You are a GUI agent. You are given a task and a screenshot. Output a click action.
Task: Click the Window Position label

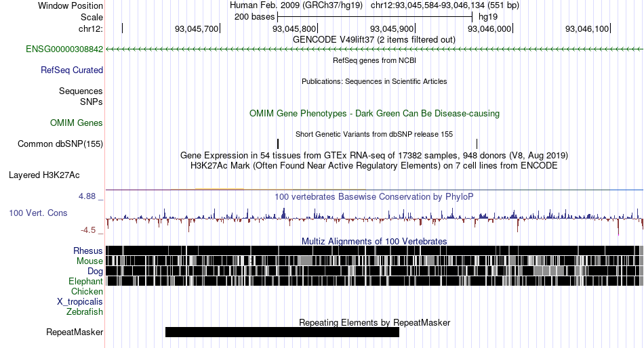pyautogui.click(x=71, y=5)
